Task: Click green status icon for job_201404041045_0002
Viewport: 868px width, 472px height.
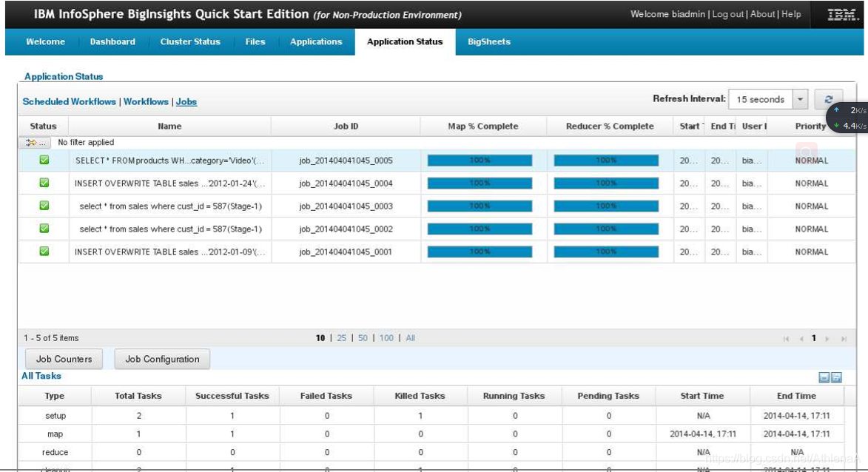Action: pos(44,228)
